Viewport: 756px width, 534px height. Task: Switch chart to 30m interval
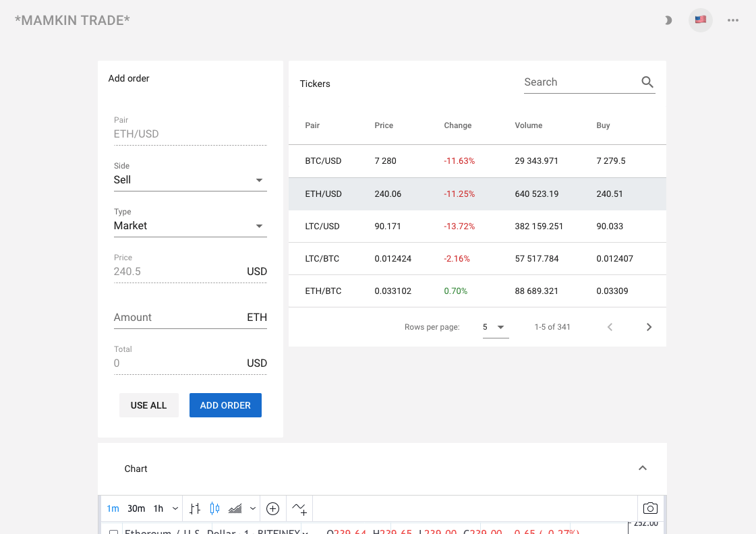(136, 508)
